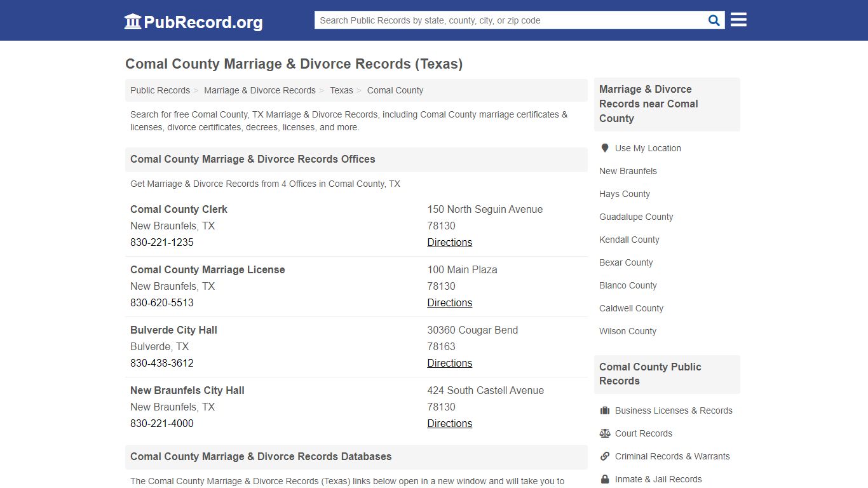Open Marriage & Divorce Records breadcrumb
The width and height of the screenshot is (868, 488).
(260, 90)
